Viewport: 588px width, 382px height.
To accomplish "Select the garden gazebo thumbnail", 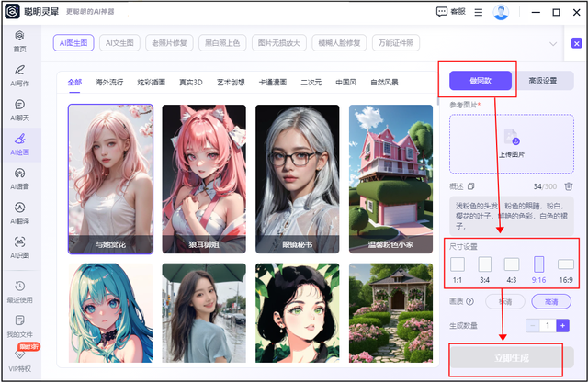I will coord(390,312).
